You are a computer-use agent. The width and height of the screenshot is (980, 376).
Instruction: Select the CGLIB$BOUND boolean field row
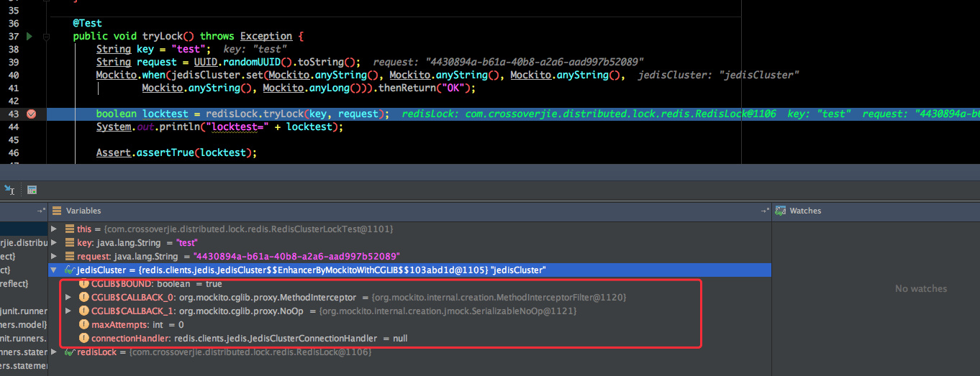coord(411,283)
